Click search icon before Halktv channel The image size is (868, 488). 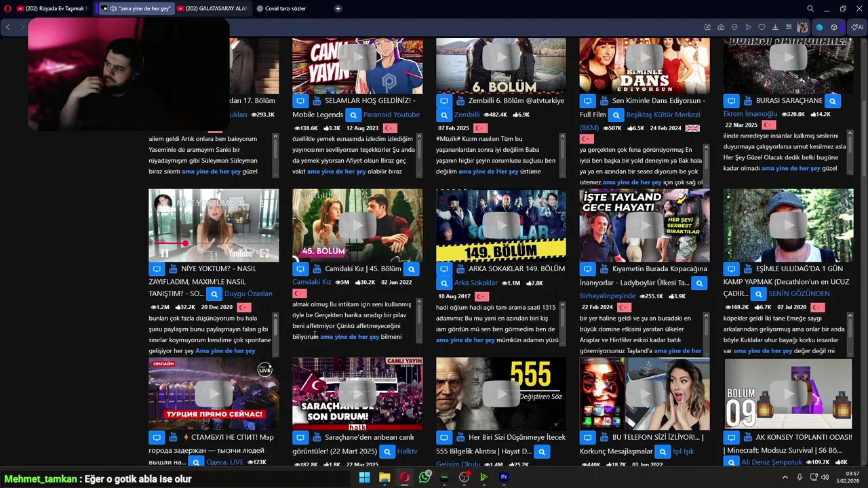click(x=387, y=451)
